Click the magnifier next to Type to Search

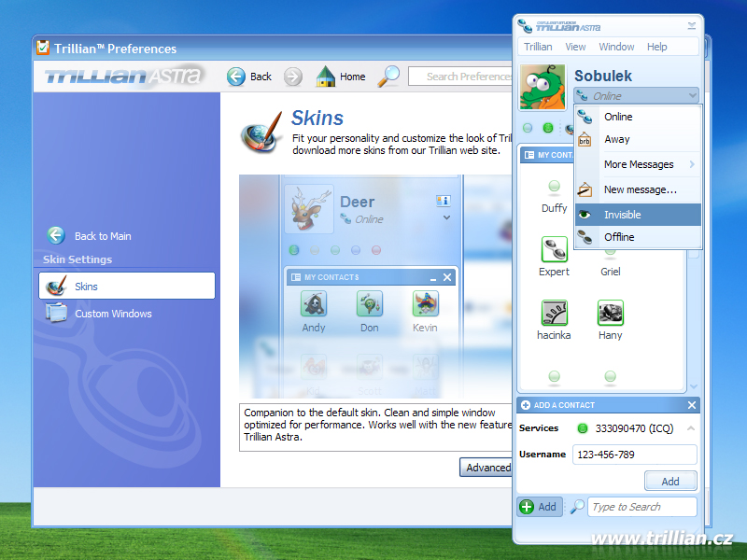click(577, 506)
